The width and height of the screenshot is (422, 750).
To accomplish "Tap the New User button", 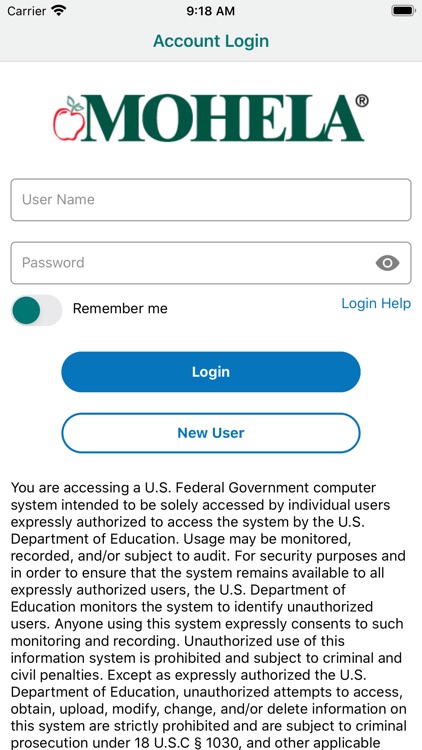I will click(x=211, y=433).
